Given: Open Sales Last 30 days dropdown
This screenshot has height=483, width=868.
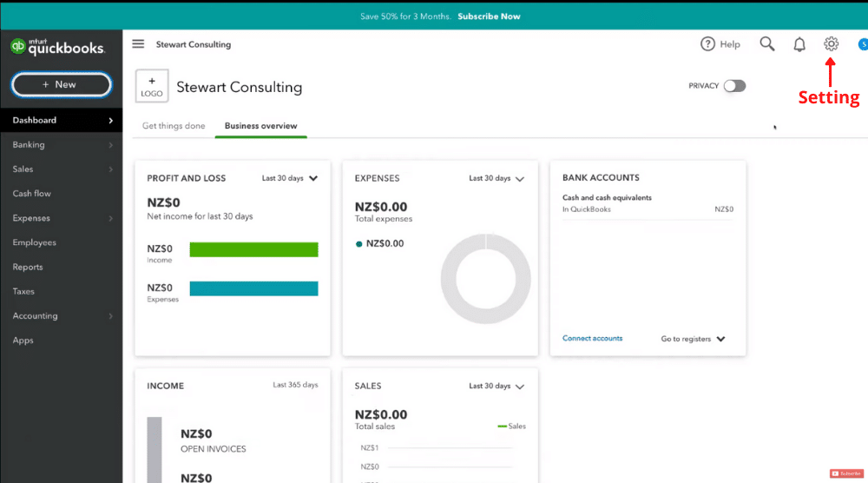Looking at the screenshot, I should pyautogui.click(x=496, y=386).
